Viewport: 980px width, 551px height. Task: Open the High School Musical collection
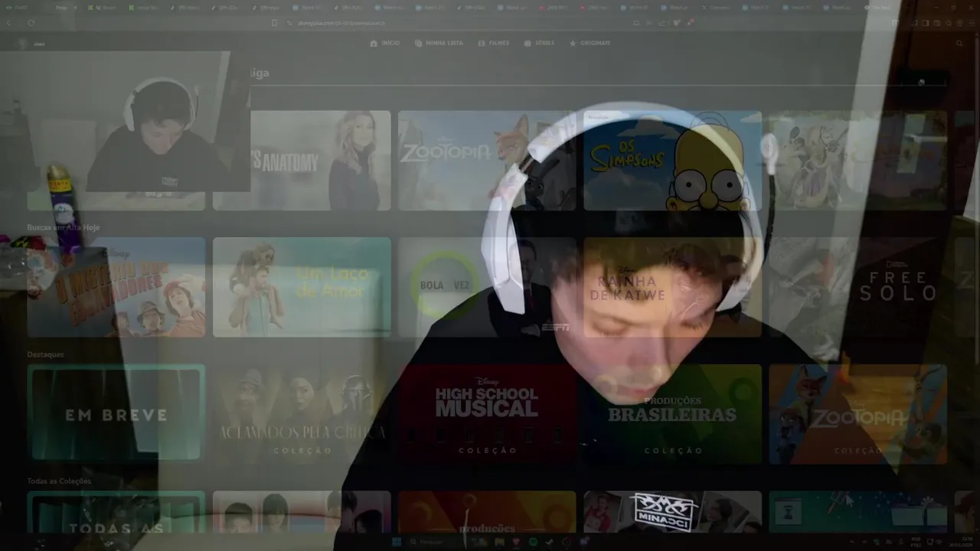click(487, 414)
